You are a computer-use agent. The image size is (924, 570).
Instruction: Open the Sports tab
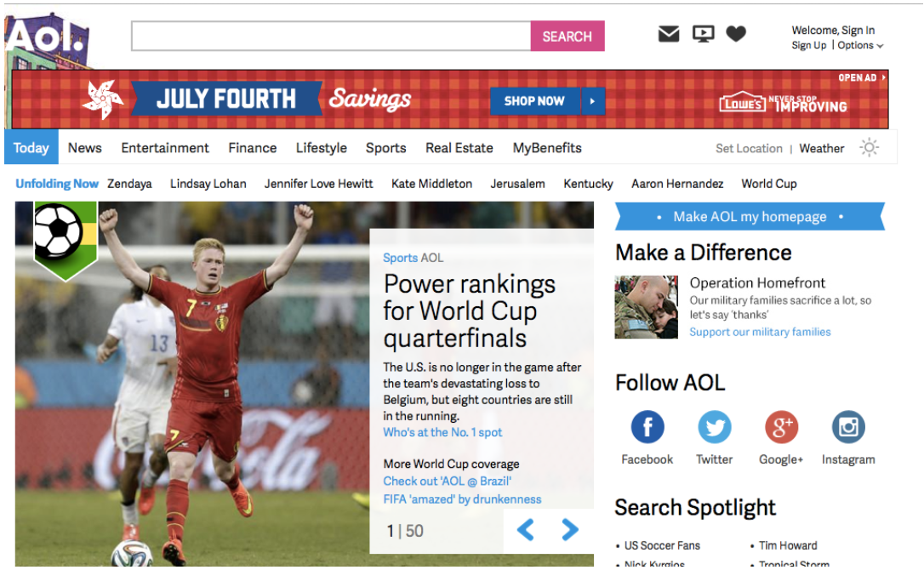point(386,148)
